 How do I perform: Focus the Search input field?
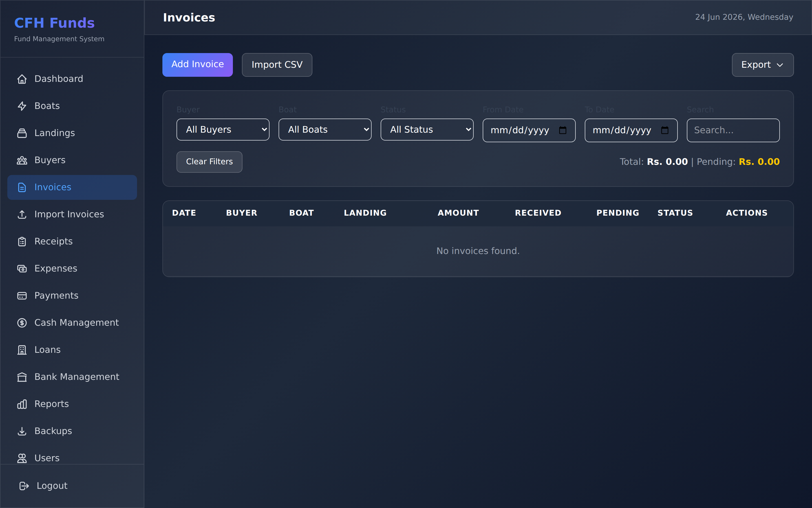coord(733,130)
